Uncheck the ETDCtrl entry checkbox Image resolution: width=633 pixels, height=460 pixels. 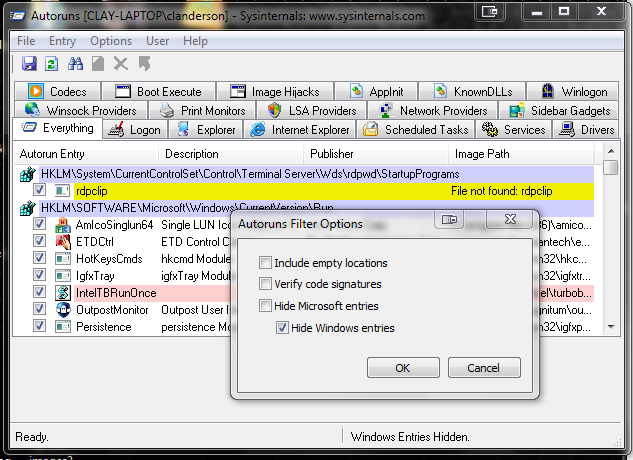click(39, 240)
